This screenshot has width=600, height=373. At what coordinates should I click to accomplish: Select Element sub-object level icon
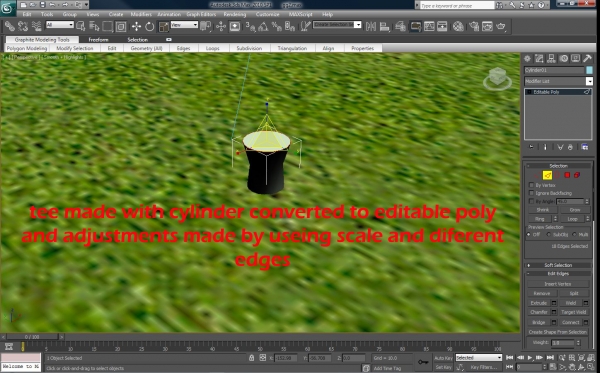coord(577,175)
